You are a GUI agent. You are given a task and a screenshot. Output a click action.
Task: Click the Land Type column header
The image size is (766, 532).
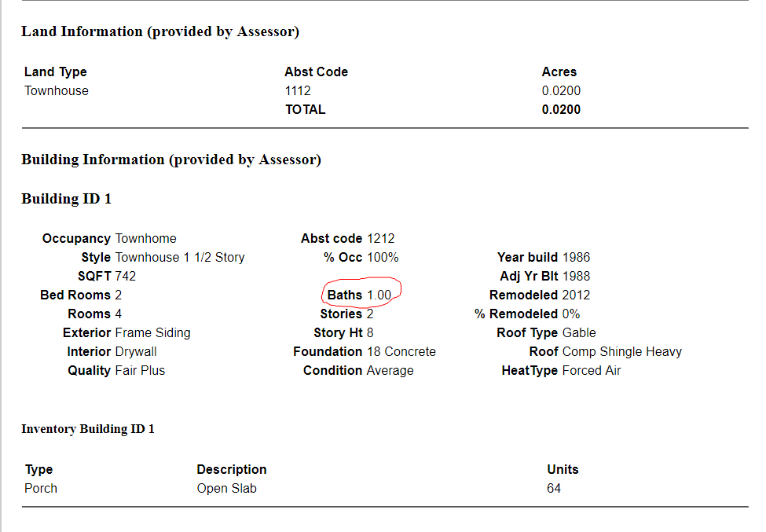[56, 72]
